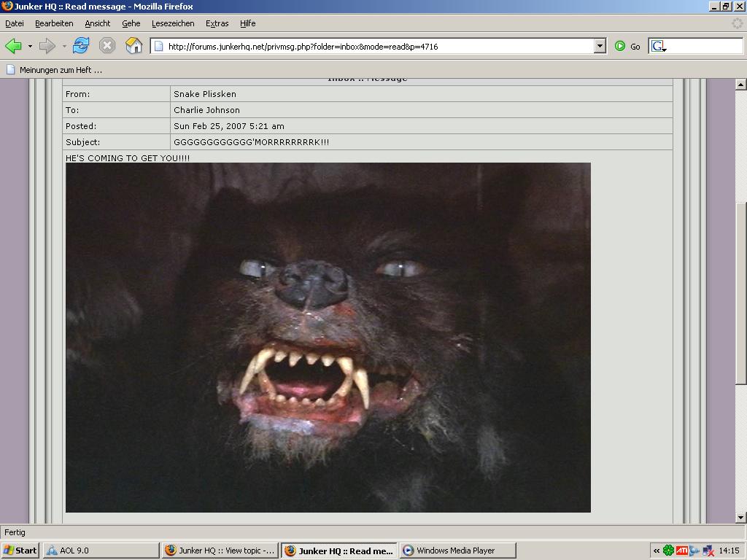
Task: Switch to Windows Media Player in taskbar
Action: [457, 551]
